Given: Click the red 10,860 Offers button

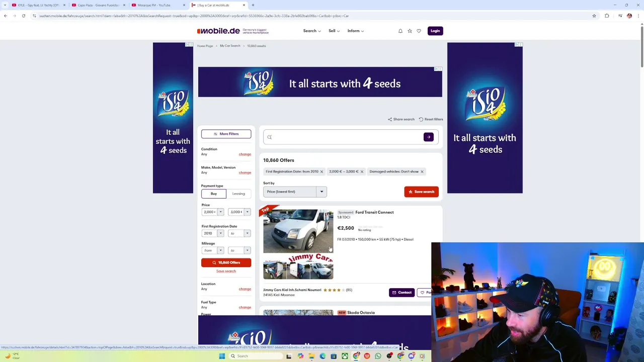Looking at the screenshot, I should tap(226, 262).
